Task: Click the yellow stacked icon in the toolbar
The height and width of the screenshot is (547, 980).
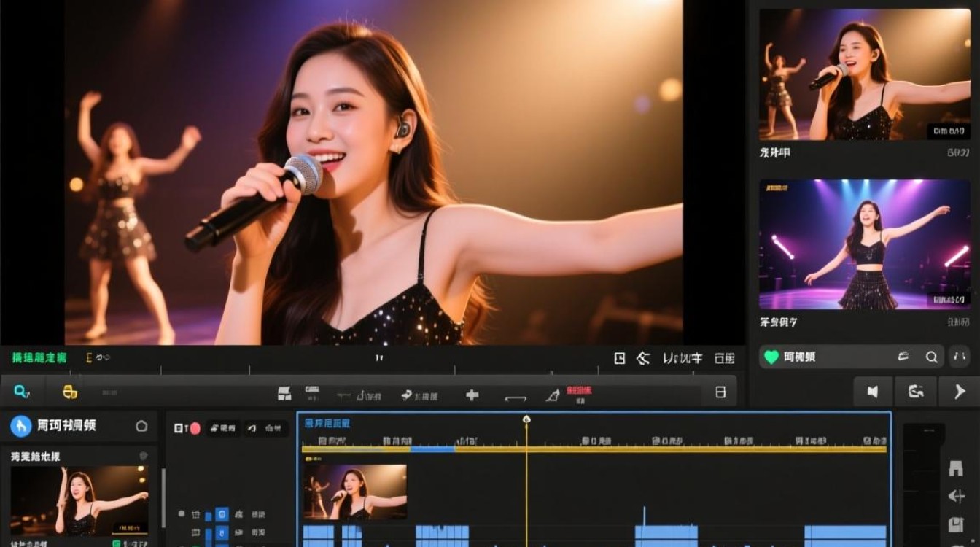Action: [x=70, y=392]
